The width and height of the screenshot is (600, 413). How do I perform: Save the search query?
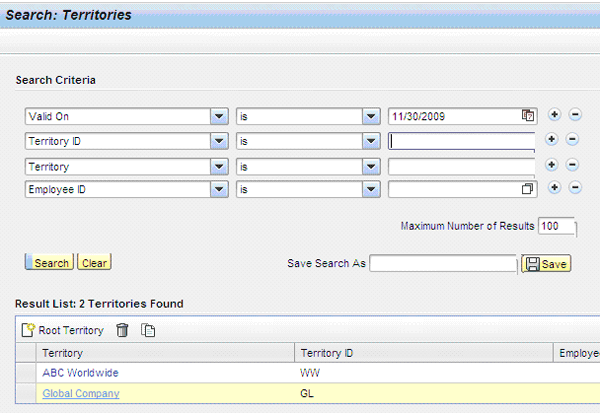tap(546, 264)
